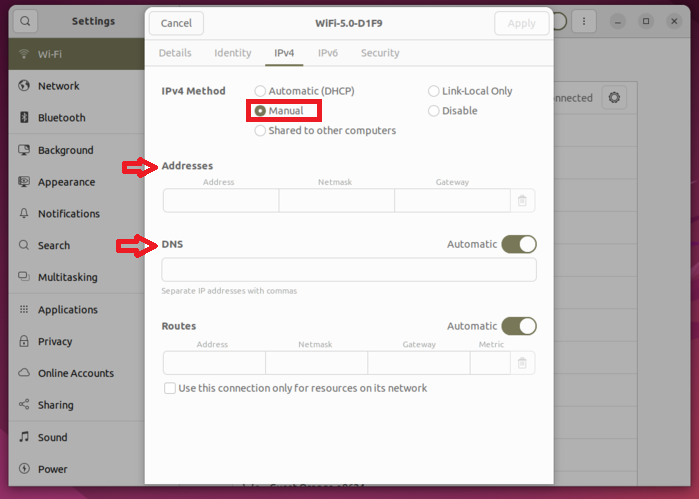This screenshot has height=499, width=699.
Task: Toggle the Routes Automatic switch
Action: pyautogui.click(x=519, y=326)
